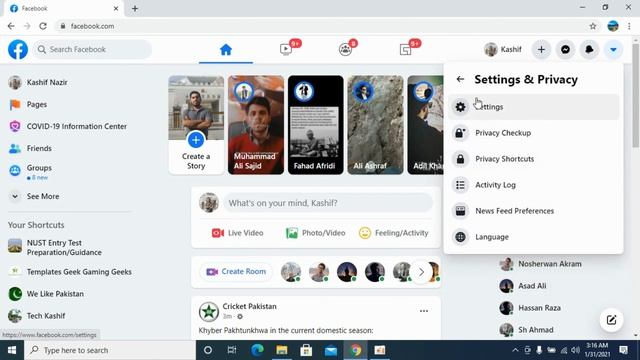The image size is (640, 360).
Task: View Muhammad Ali Sajid's story
Action: coord(256,125)
